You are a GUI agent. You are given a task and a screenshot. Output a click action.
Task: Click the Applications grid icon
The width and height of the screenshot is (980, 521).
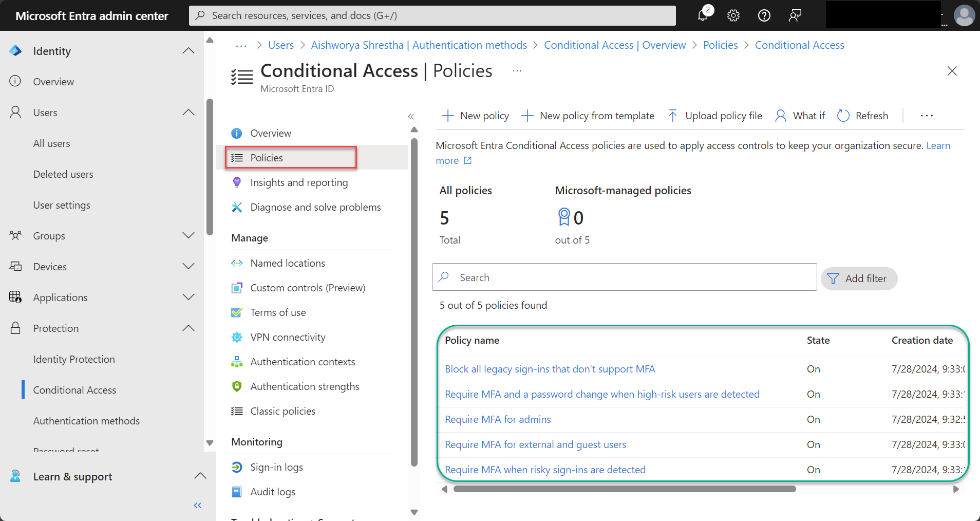[15, 297]
